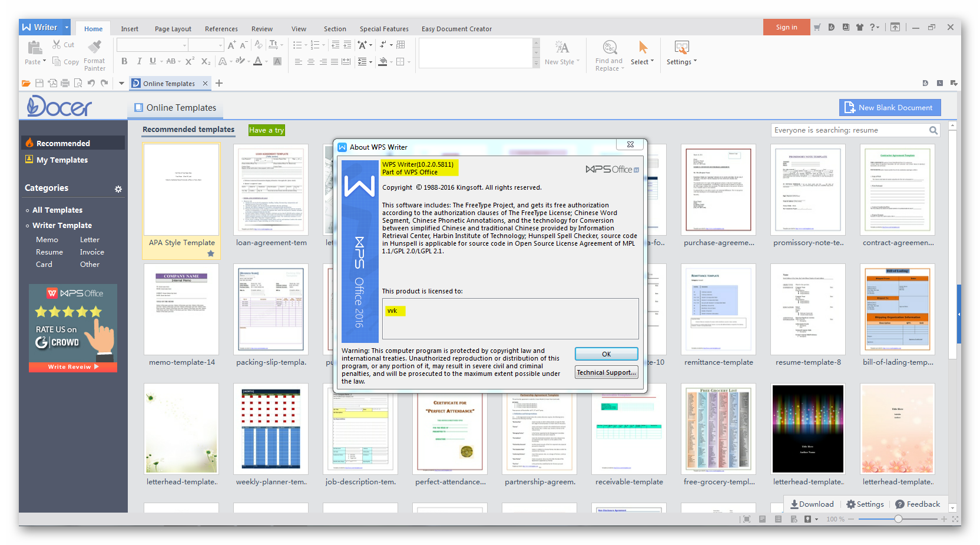
Task: Click the search magnifier icon
Action: pyautogui.click(x=933, y=130)
